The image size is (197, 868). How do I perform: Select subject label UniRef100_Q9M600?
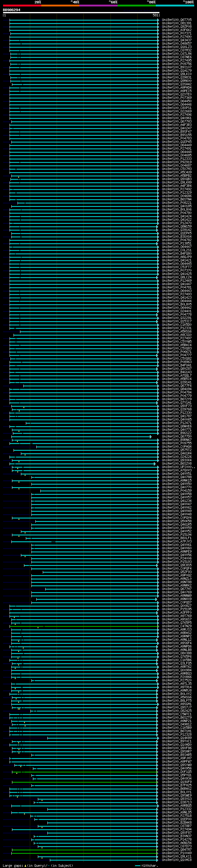pos(176,81)
